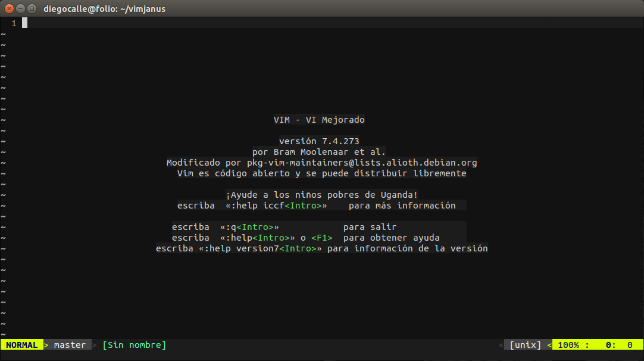The image size is (644, 361).
Task: Click the 100% position indicator
Action: (x=568, y=344)
